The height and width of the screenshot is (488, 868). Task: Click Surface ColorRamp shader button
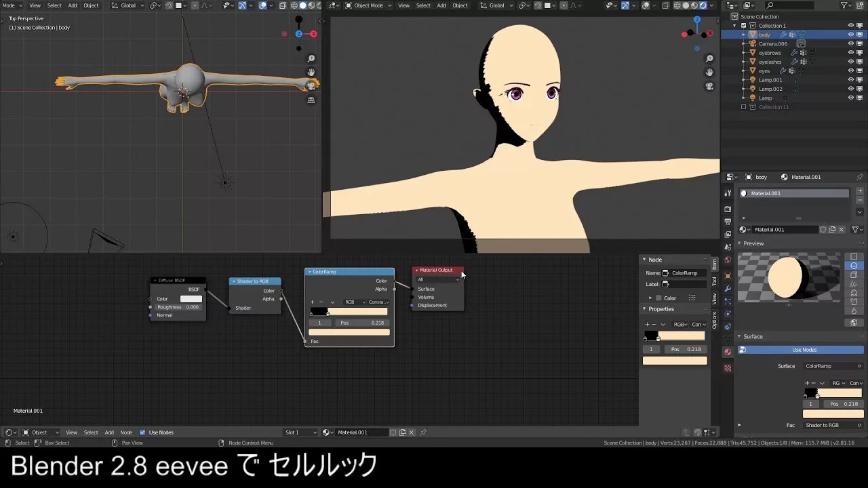tap(833, 366)
